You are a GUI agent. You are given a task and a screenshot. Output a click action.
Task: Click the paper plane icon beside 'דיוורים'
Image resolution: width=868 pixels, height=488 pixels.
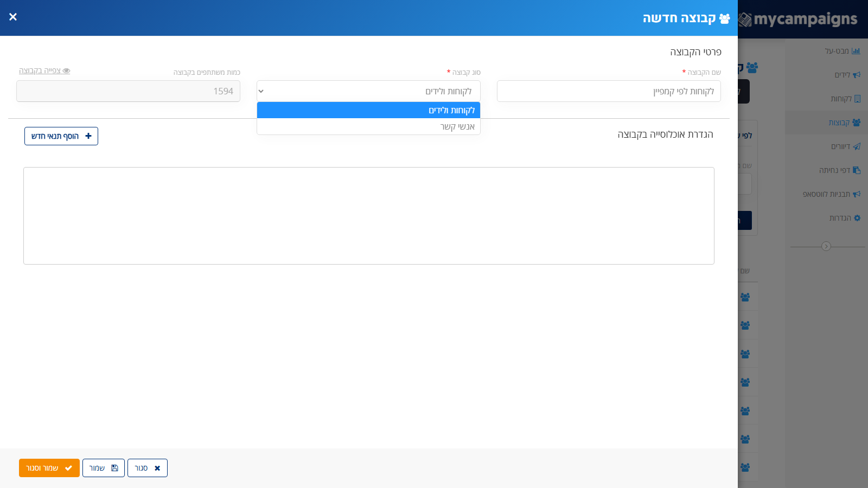[857, 146]
